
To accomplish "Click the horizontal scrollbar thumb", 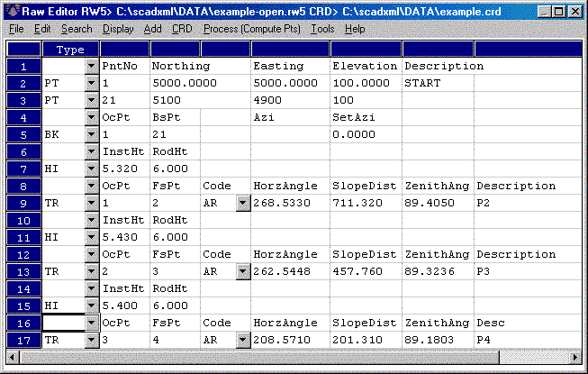I will point(259,357).
